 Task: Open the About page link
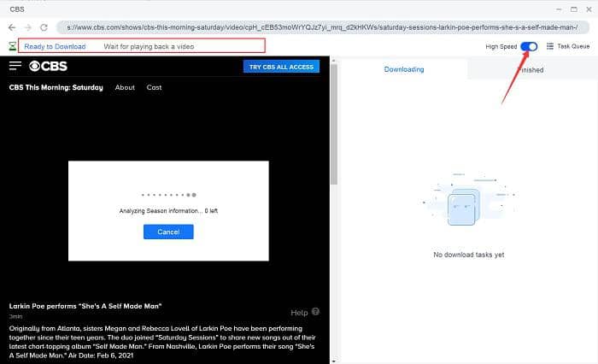[125, 87]
